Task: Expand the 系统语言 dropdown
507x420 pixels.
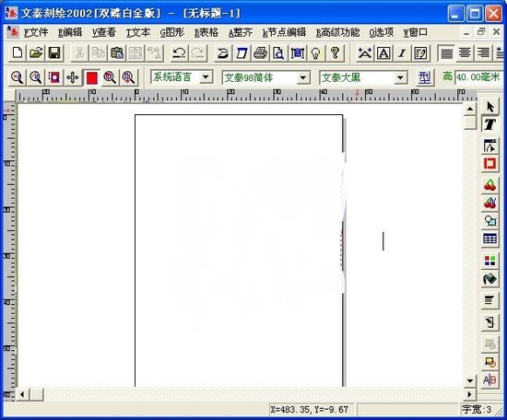Action: coord(206,77)
